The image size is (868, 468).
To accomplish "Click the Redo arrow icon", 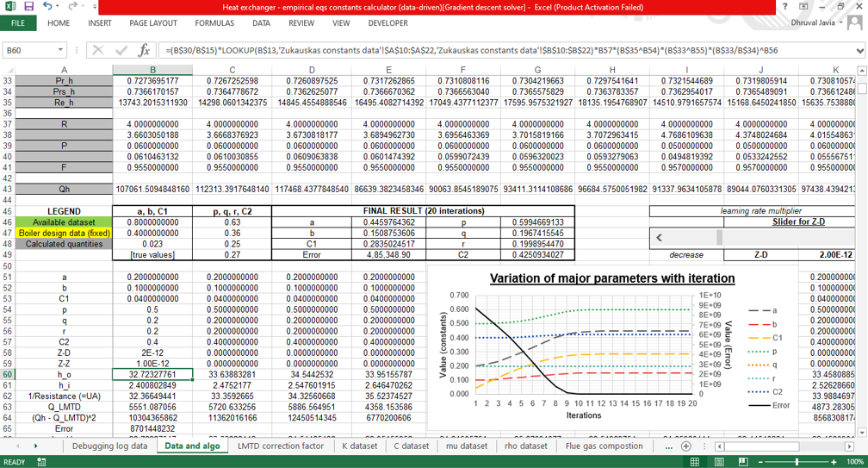I will (x=72, y=7).
